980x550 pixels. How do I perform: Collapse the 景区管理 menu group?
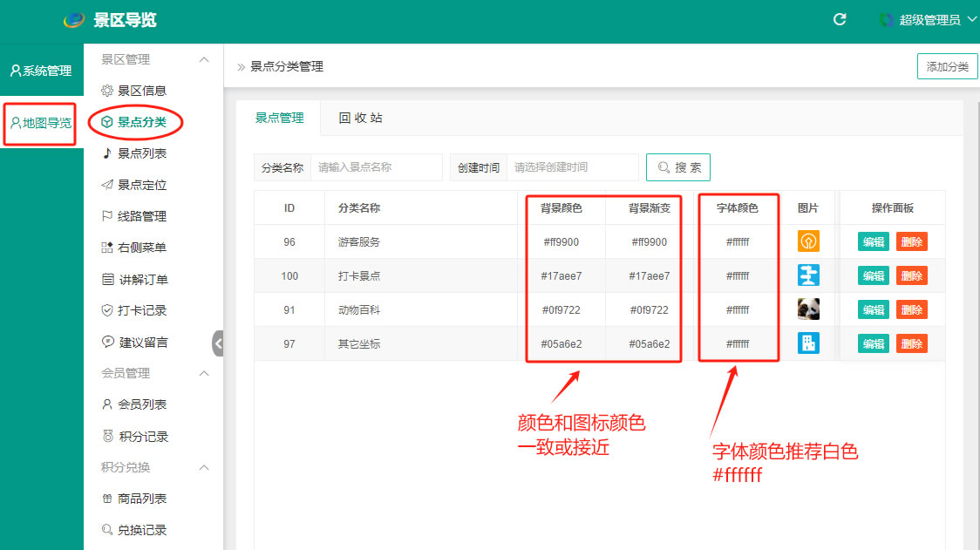204,59
